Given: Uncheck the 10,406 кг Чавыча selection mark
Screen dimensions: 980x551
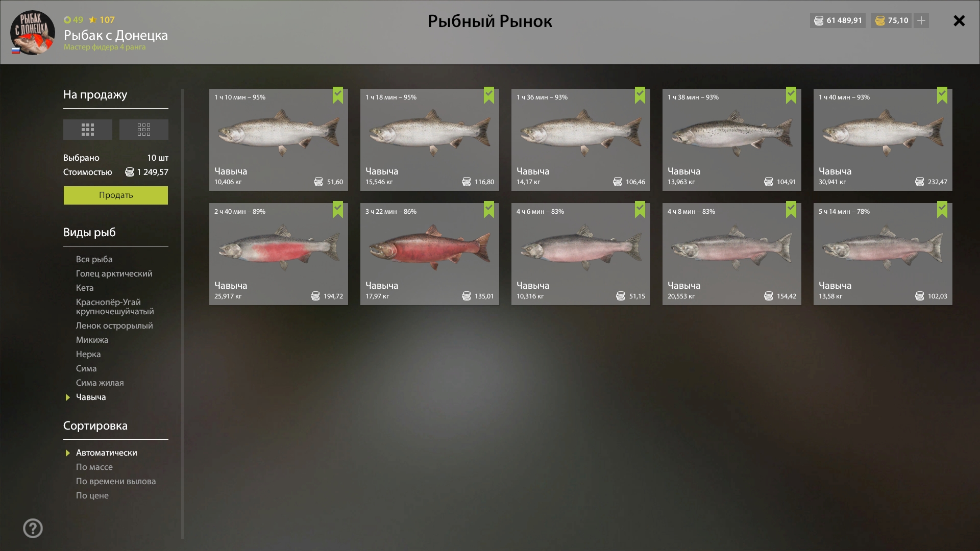Looking at the screenshot, I should pos(338,95).
